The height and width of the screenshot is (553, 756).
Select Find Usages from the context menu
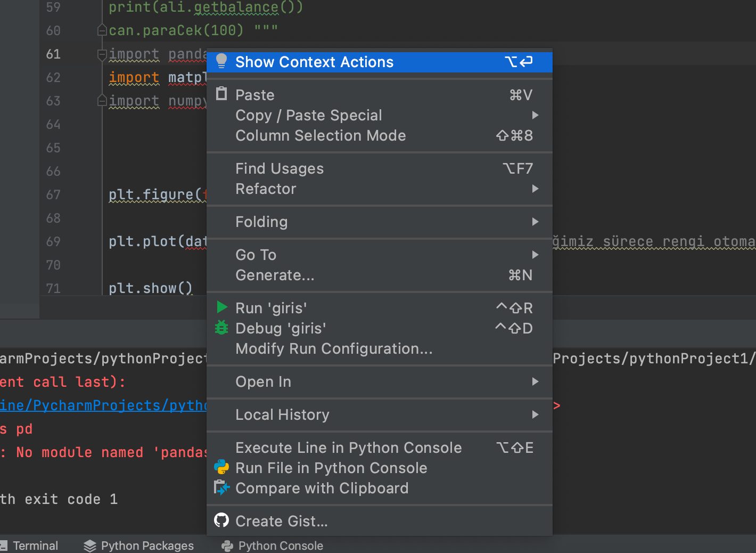pyautogui.click(x=280, y=168)
